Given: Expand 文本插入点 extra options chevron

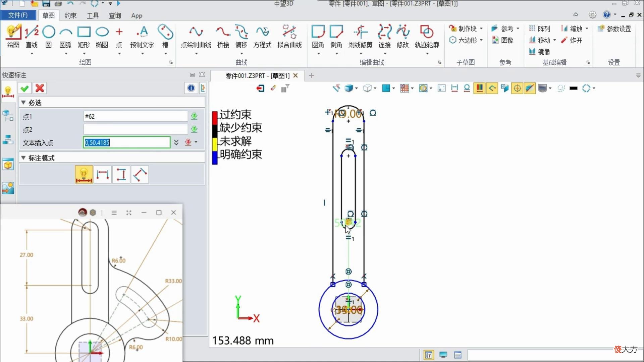Looking at the screenshot, I should point(176,142).
